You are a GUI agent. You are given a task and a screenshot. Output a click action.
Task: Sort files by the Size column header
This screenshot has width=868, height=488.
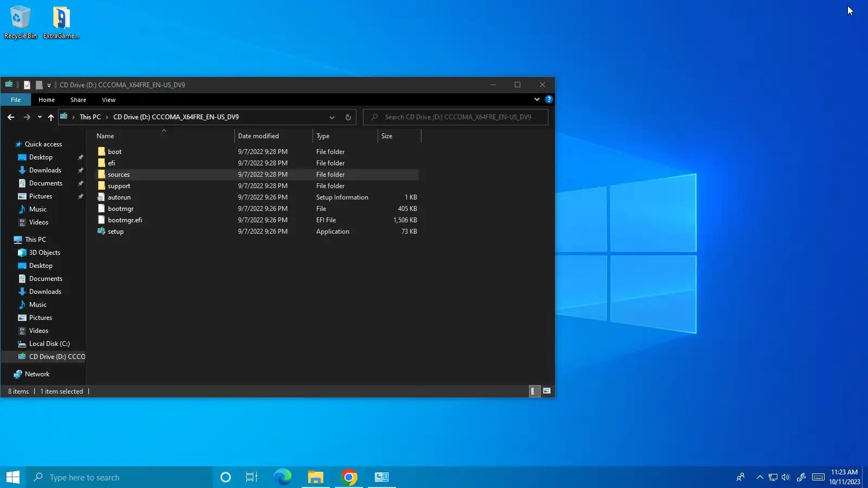pyautogui.click(x=400, y=136)
